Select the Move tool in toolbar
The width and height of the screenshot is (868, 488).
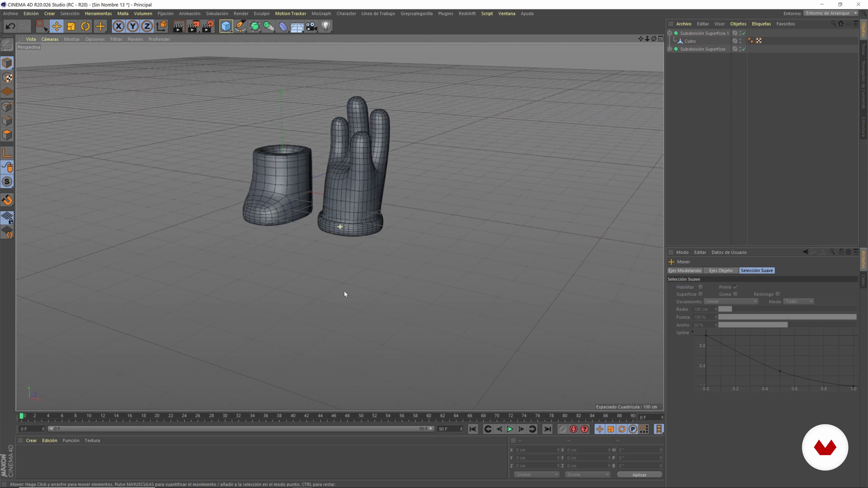57,26
